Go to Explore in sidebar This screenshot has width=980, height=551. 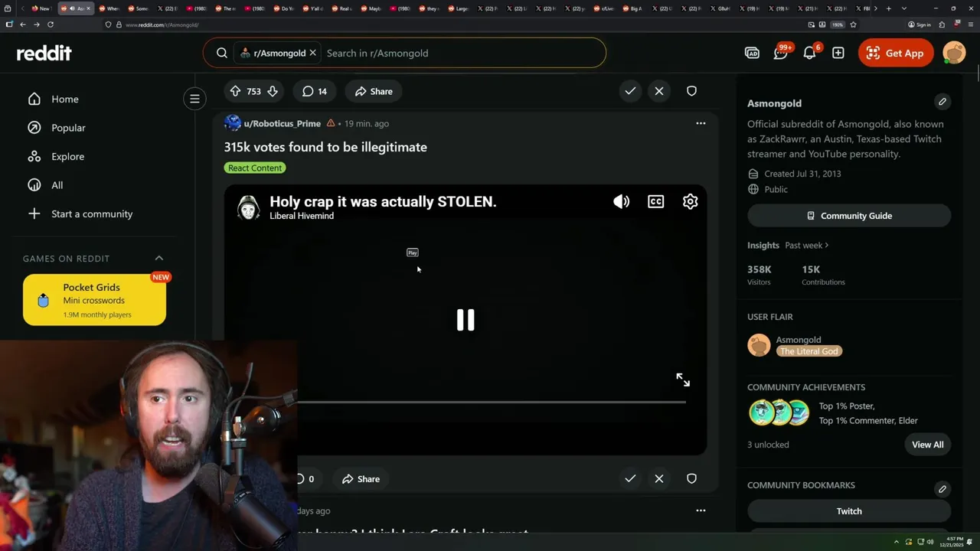coord(67,156)
